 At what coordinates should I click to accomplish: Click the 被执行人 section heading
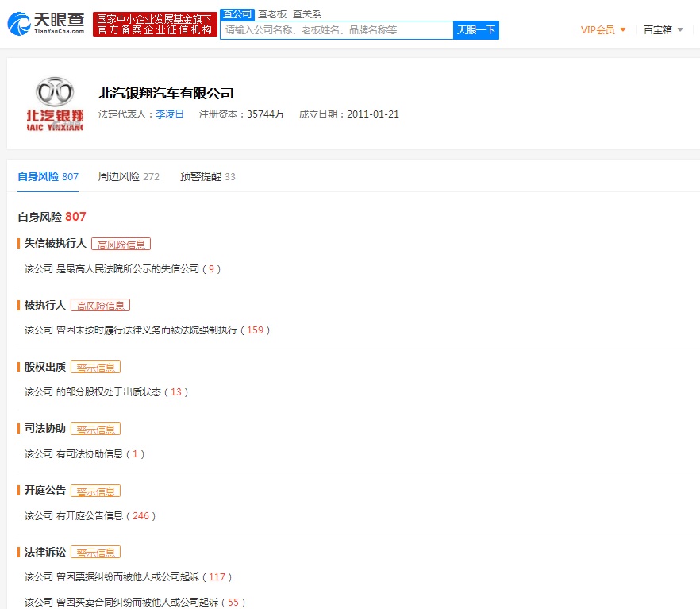(44, 306)
